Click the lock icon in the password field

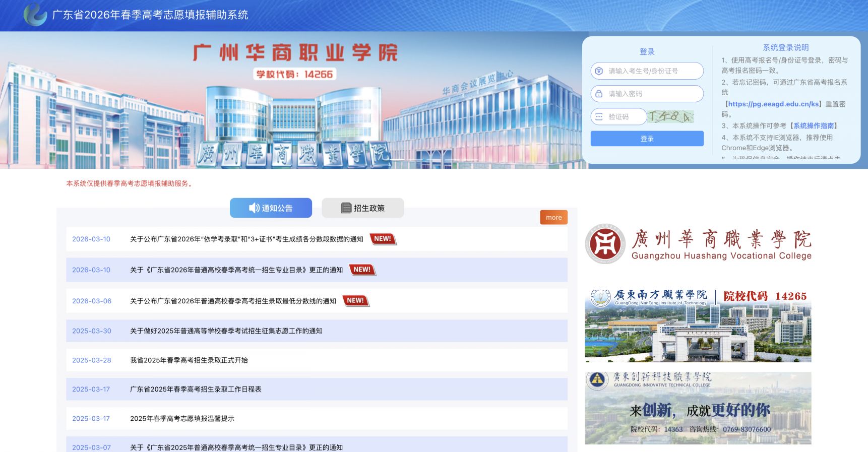click(599, 94)
